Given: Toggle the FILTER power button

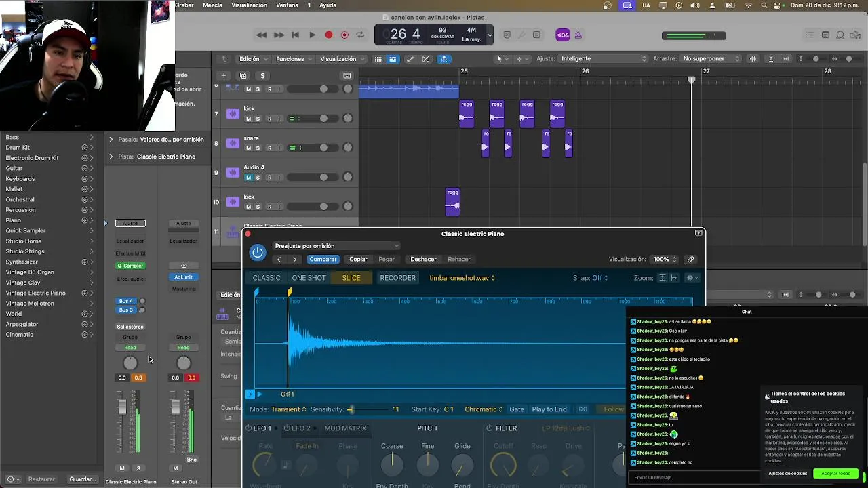Looking at the screenshot, I should (x=490, y=428).
